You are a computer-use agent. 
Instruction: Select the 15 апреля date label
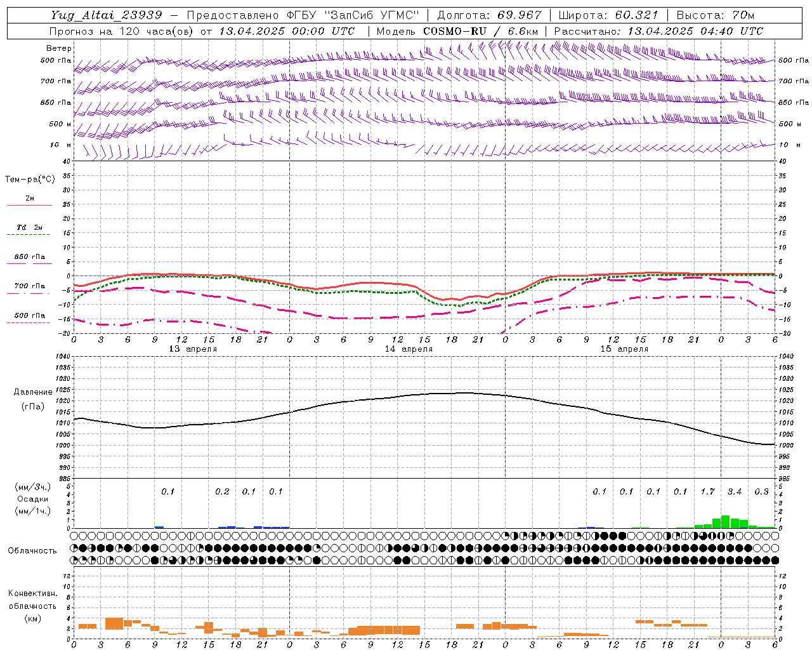pos(624,349)
